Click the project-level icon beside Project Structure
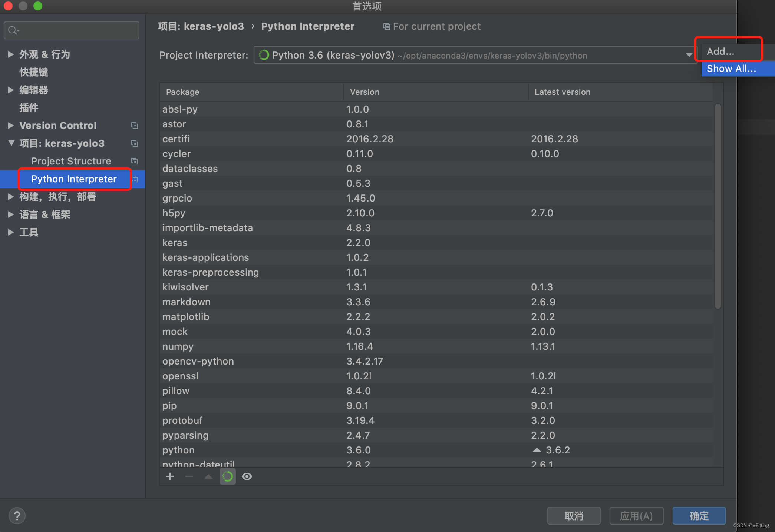This screenshot has width=775, height=532. pos(135,161)
